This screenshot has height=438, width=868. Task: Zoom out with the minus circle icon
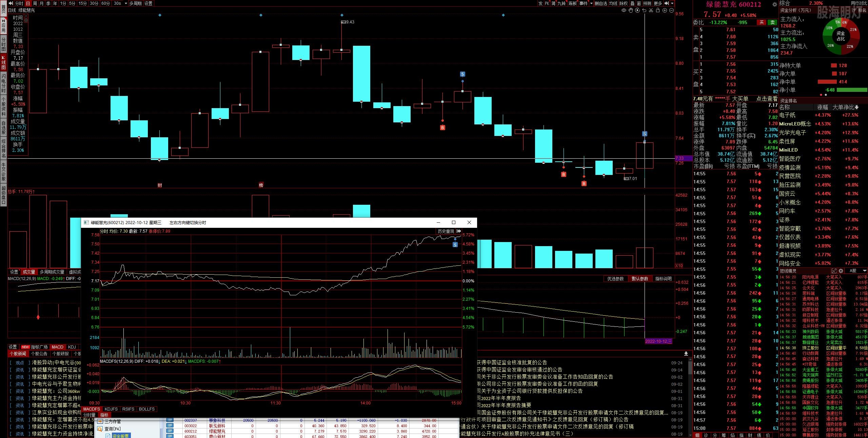671,10
